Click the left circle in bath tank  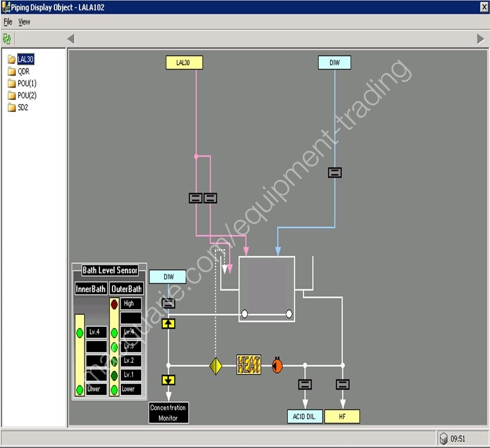[245, 314]
